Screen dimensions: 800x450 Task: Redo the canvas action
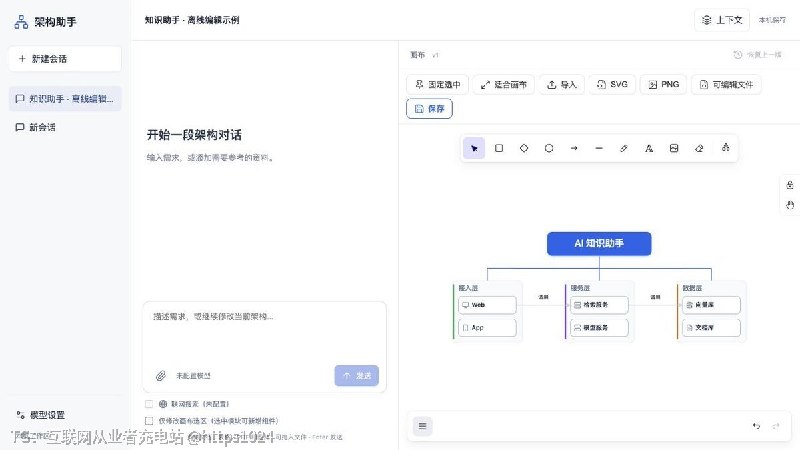tap(776, 426)
